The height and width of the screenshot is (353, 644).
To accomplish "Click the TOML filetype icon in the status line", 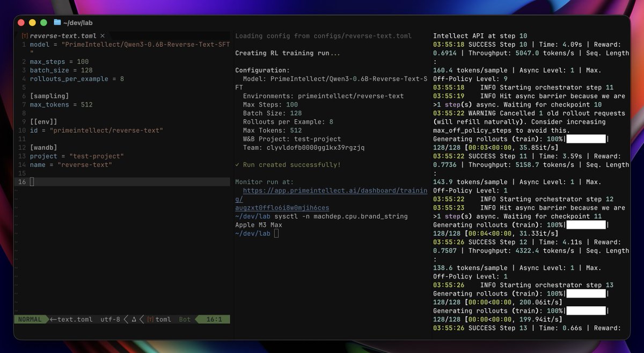I will [x=150, y=319].
